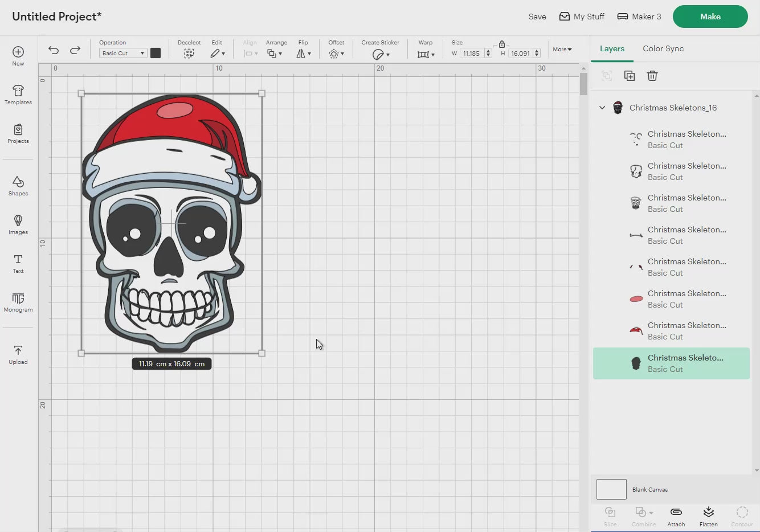Click the green Make button

click(x=710, y=17)
